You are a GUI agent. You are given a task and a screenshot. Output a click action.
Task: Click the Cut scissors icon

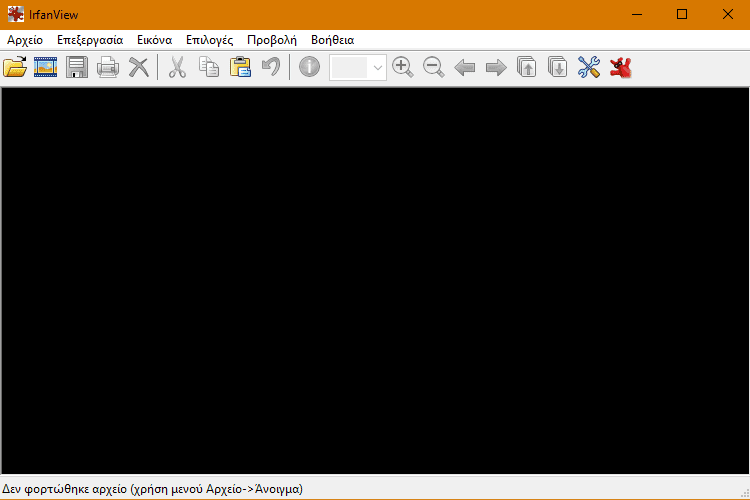point(177,67)
